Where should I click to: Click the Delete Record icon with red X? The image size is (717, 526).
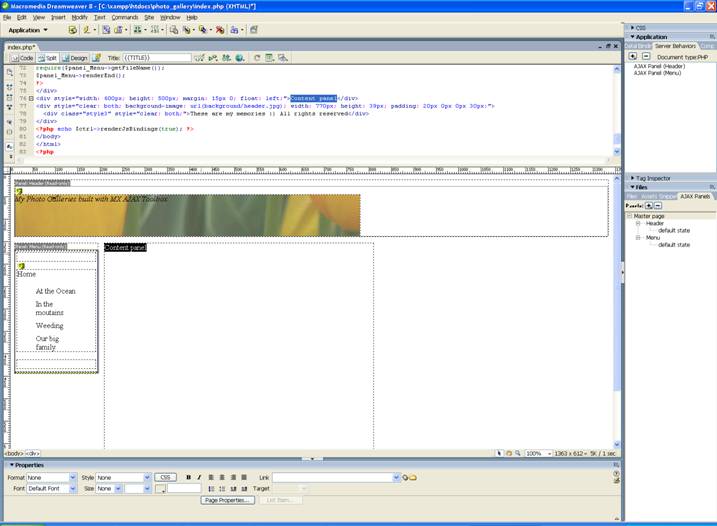click(220, 30)
